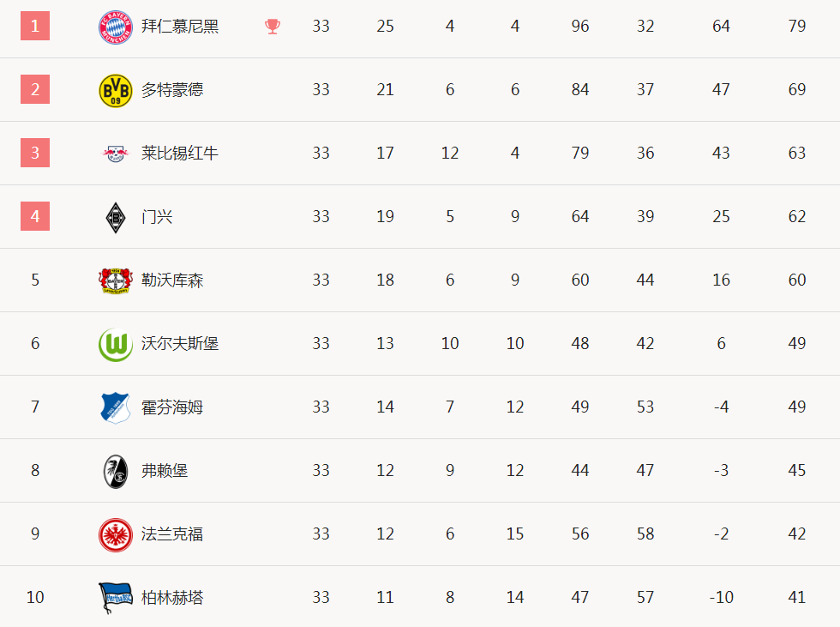
Task: Select the 柏林赫塔 team name
Action: pos(172,598)
